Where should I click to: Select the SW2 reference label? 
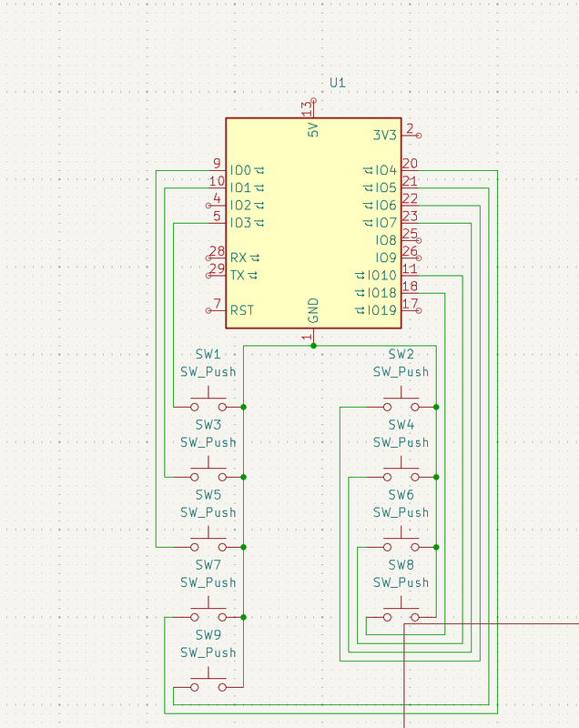tap(401, 354)
